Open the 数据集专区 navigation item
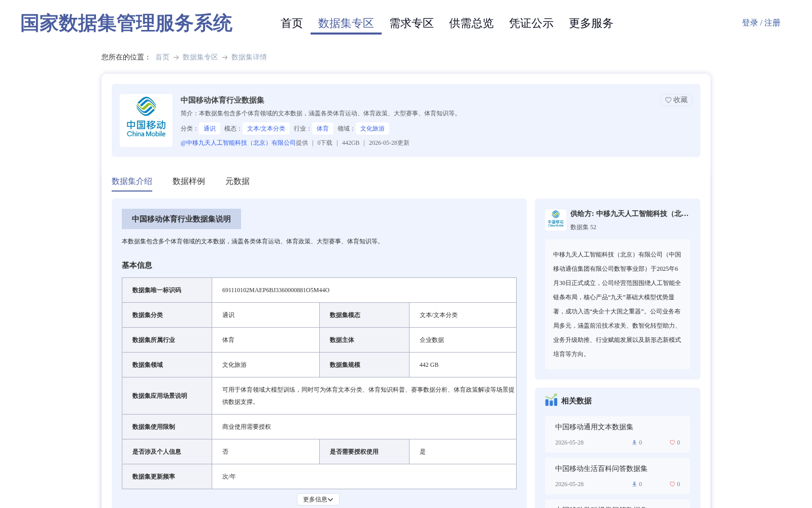 click(346, 23)
